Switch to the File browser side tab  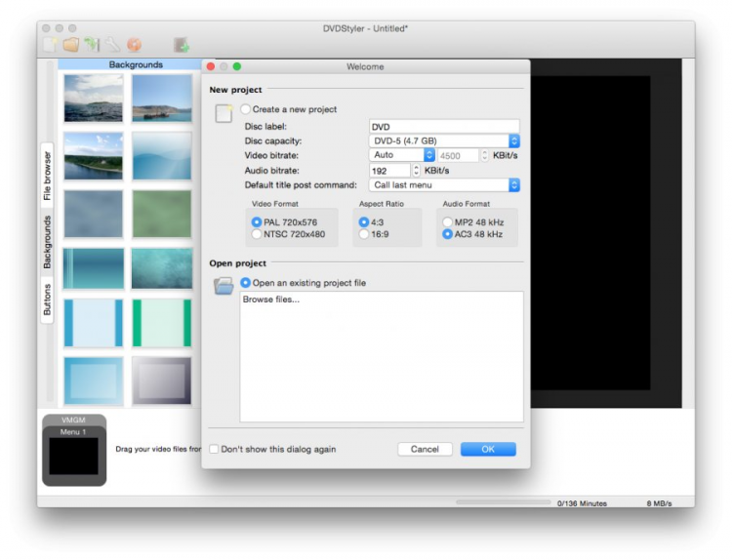point(47,175)
